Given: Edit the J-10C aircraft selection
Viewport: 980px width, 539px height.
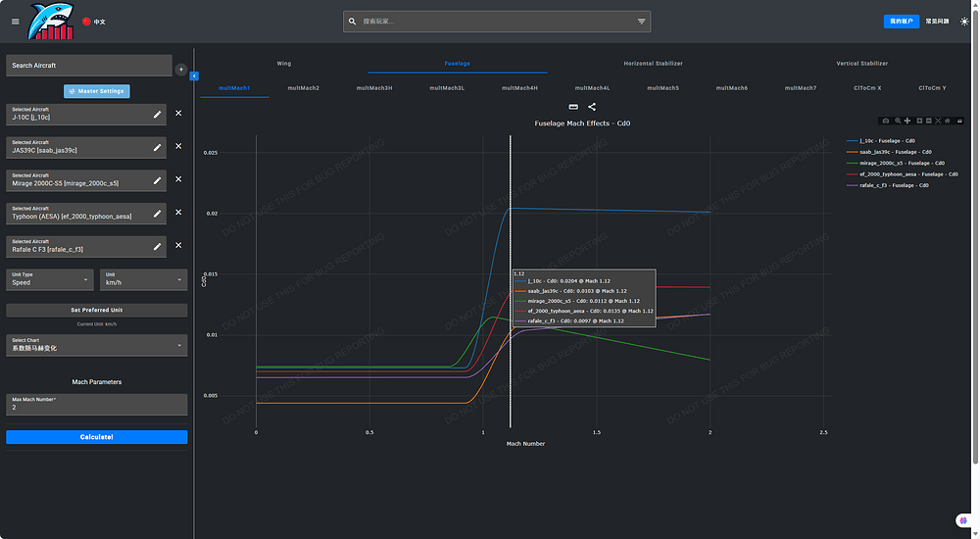Looking at the screenshot, I should [x=158, y=114].
